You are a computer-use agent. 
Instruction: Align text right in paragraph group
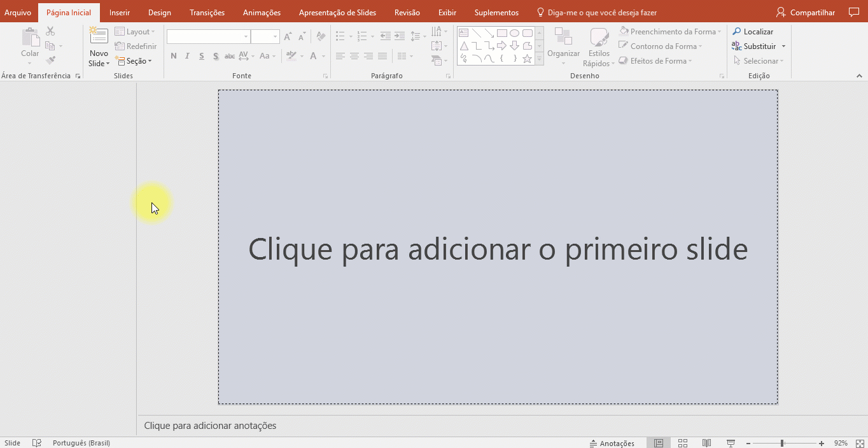(x=368, y=56)
